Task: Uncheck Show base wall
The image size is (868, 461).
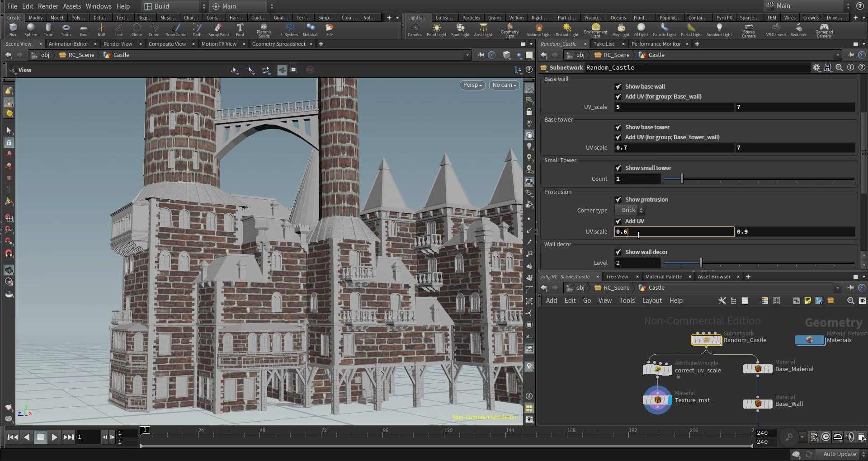Action: click(x=618, y=86)
